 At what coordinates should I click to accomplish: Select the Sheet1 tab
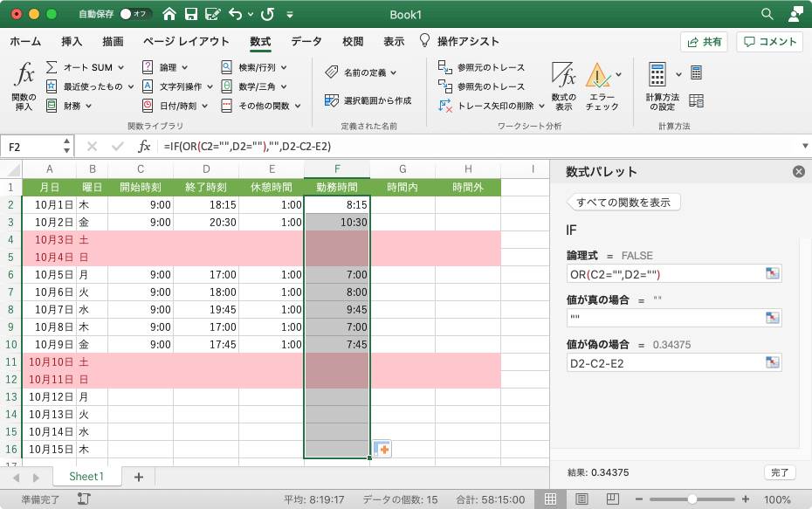[86, 477]
